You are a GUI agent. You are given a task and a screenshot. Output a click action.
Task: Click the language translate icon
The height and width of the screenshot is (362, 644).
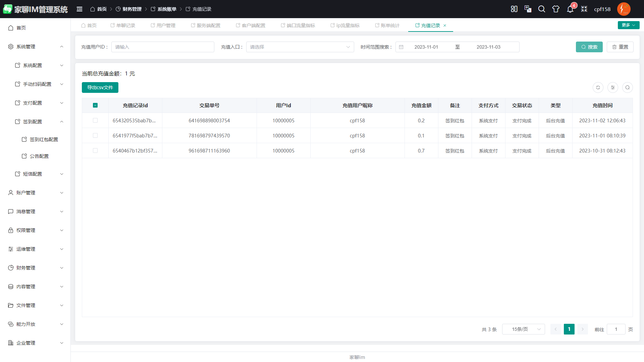pos(528,9)
